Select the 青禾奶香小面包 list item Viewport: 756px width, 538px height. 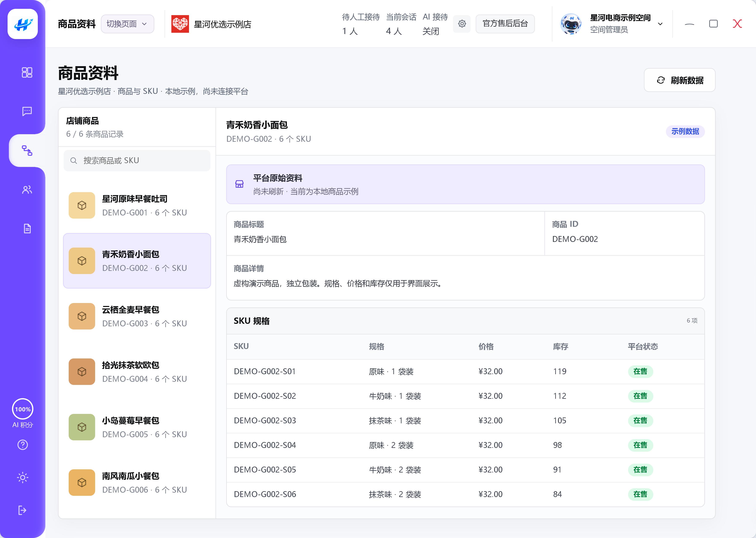pyautogui.click(x=137, y=261)
